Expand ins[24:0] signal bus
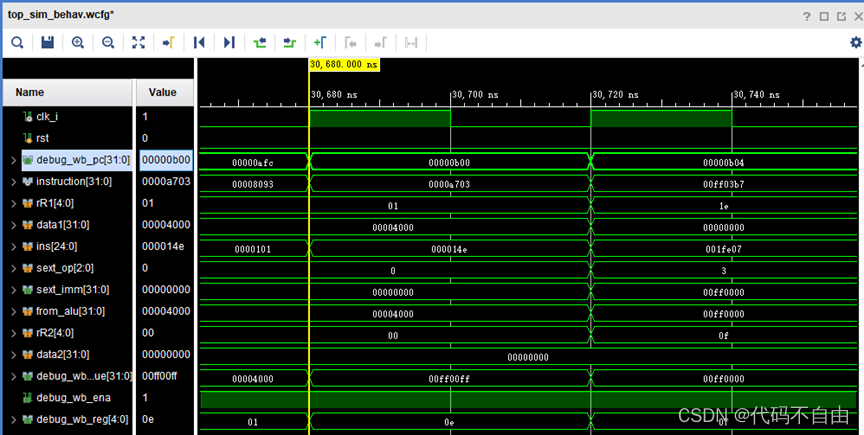Viewport: 864px width, 435px height. (13, 246)
